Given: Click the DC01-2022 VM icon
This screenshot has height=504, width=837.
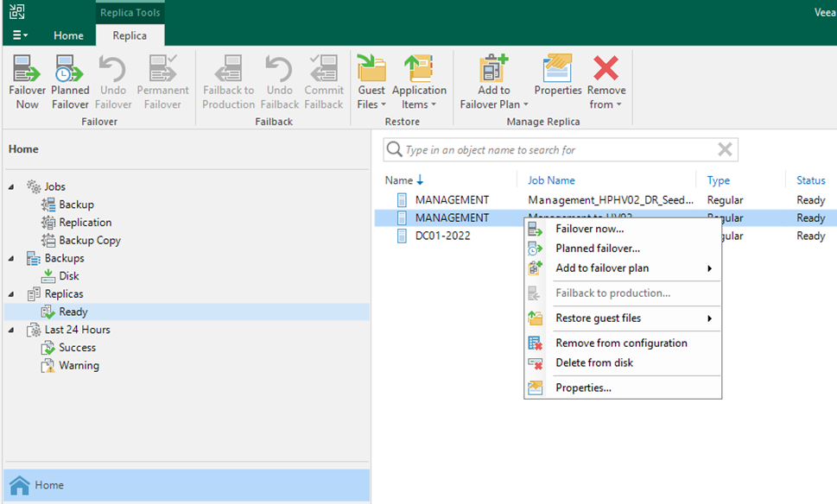Looking at the screenshot, I should coord(402,236).
